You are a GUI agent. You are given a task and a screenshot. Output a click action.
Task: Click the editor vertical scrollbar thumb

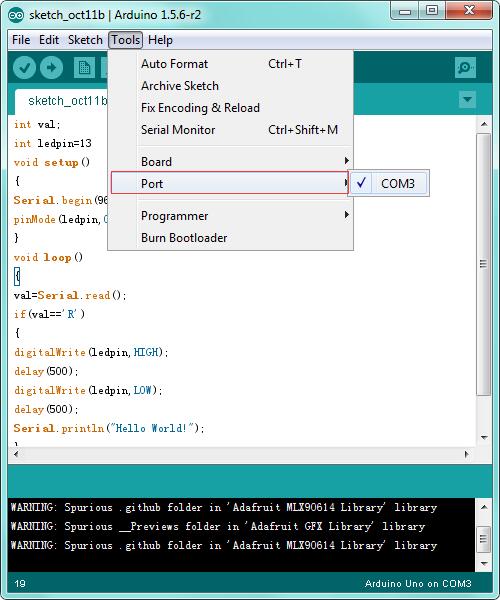click(484, 264)
